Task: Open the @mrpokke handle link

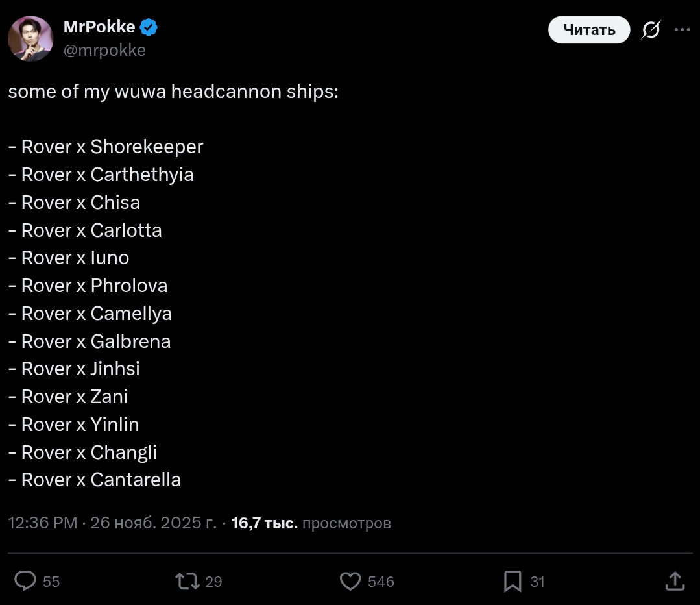Action: click(x=104, y=50)
